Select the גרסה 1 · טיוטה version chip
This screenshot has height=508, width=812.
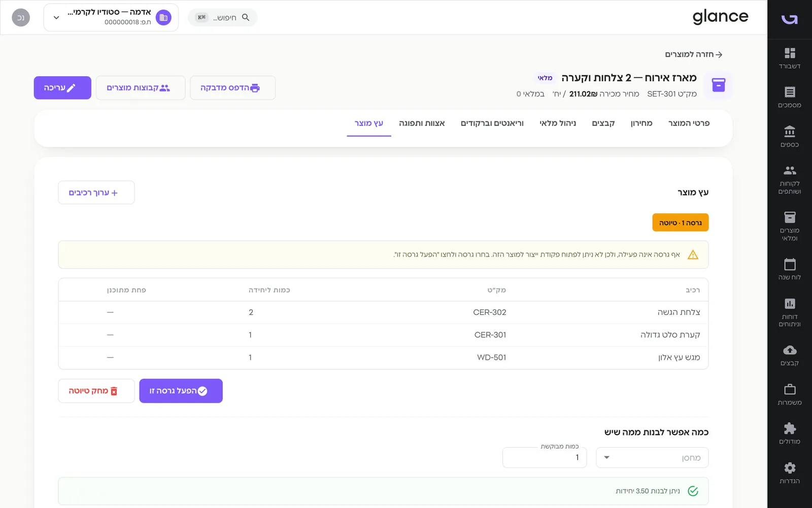coord(680,223)
